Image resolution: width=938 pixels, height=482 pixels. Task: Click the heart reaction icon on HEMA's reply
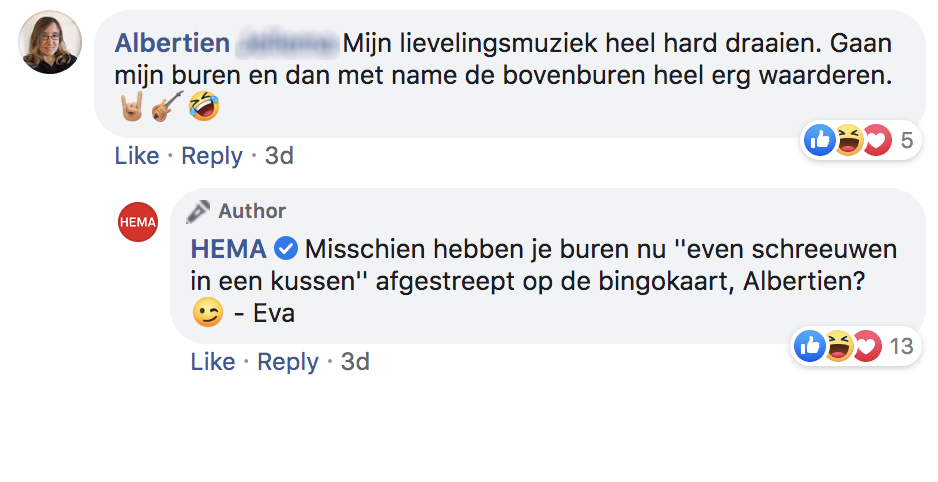866,346
